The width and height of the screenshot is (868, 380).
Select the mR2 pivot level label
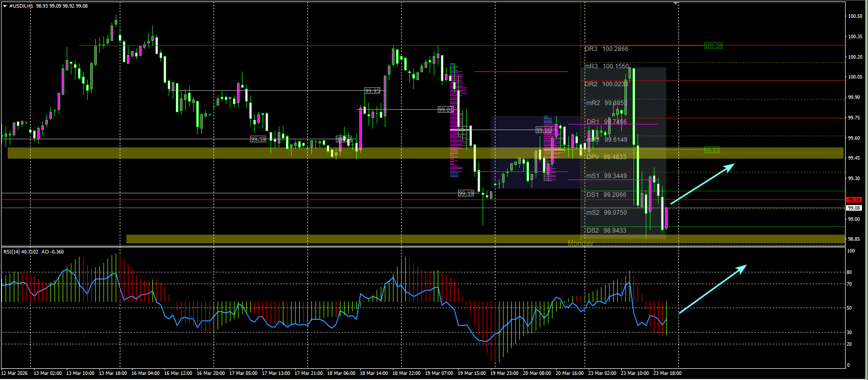607,103
